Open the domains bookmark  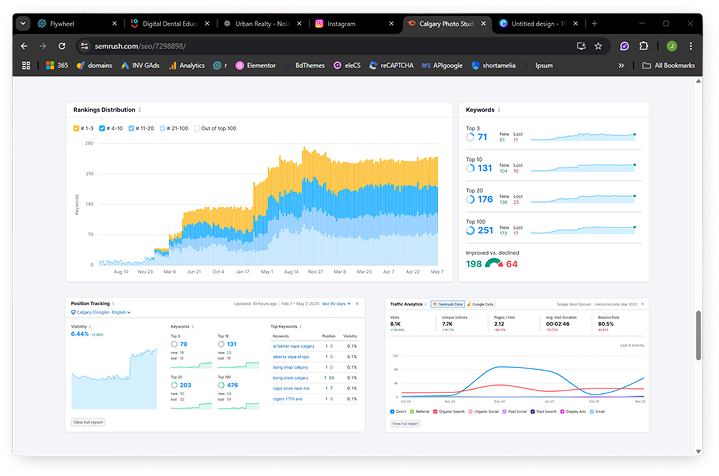[94, 66]
